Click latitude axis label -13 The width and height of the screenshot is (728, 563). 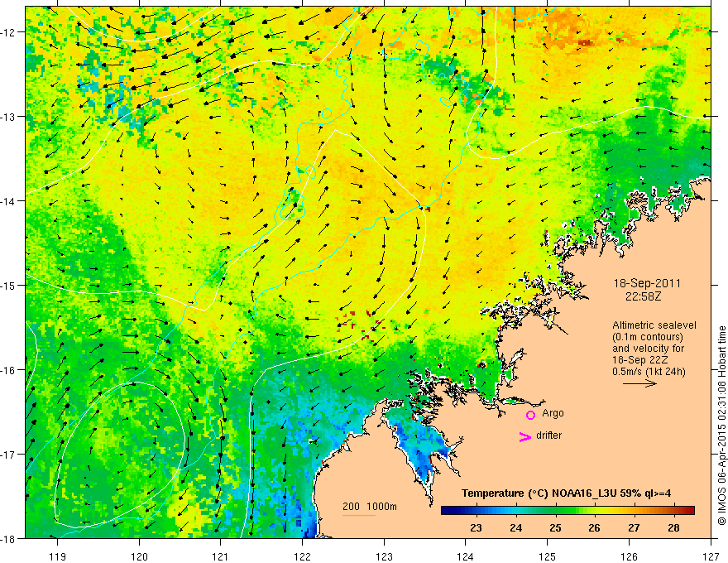click(9, 117)
